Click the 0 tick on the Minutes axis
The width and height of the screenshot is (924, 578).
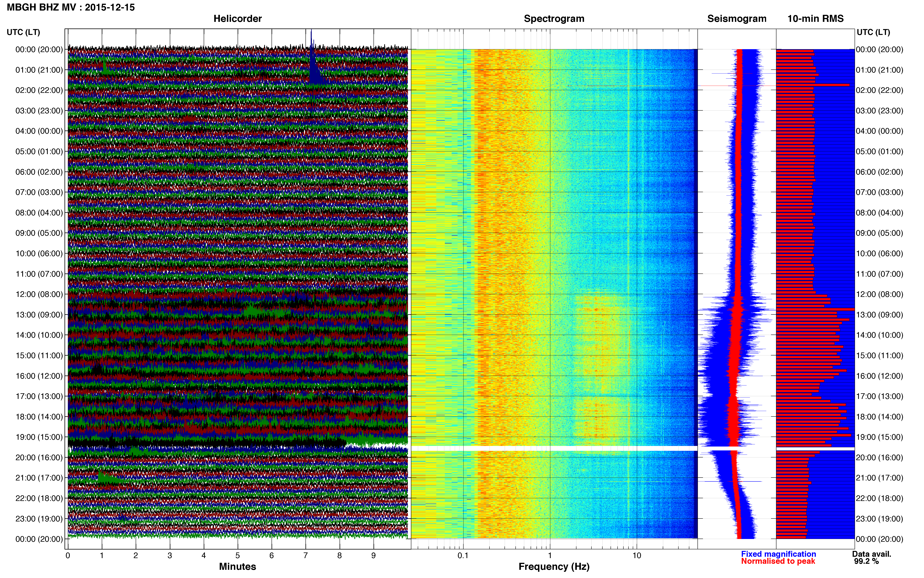pyautogui.click(x=68, y=555)
